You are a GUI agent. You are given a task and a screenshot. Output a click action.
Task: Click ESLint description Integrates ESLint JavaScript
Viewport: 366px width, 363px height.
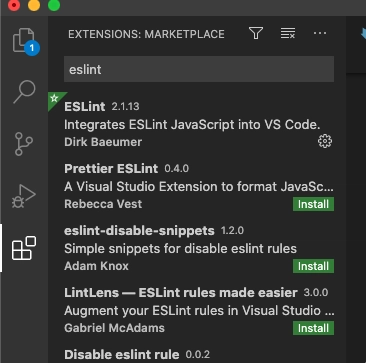pos(192,125)
